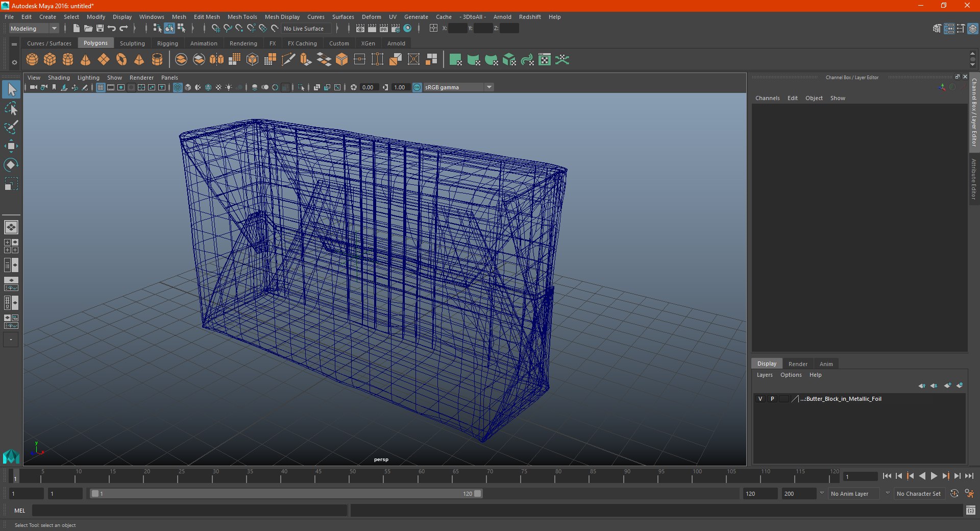
Task: Switch to the four view layout
Action: coord(11,246)
